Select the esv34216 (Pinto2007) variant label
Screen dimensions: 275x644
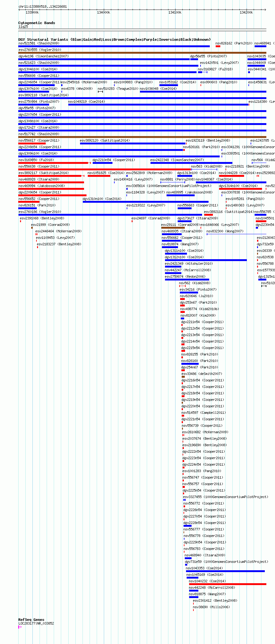[x=198, y=290]
